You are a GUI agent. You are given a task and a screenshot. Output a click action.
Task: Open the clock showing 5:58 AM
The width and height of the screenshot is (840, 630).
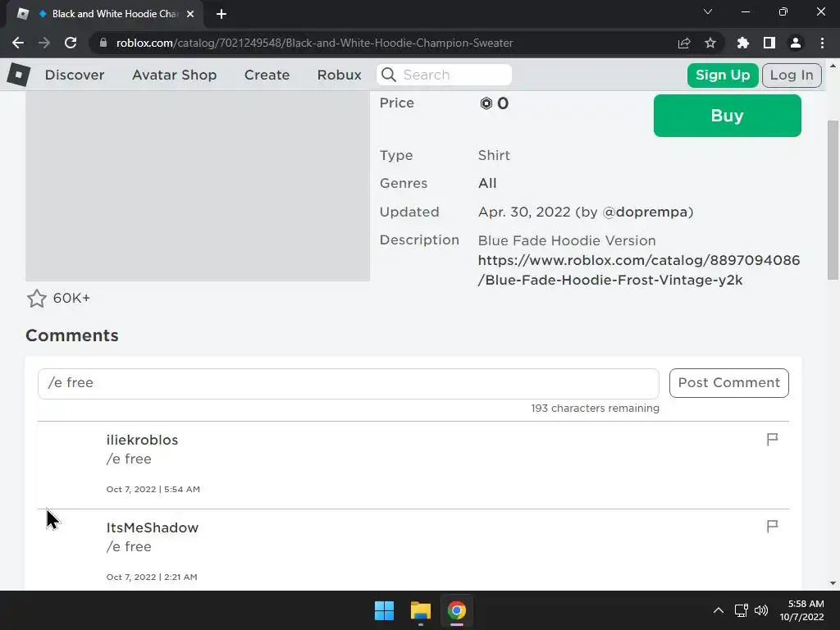coord(801,610)
